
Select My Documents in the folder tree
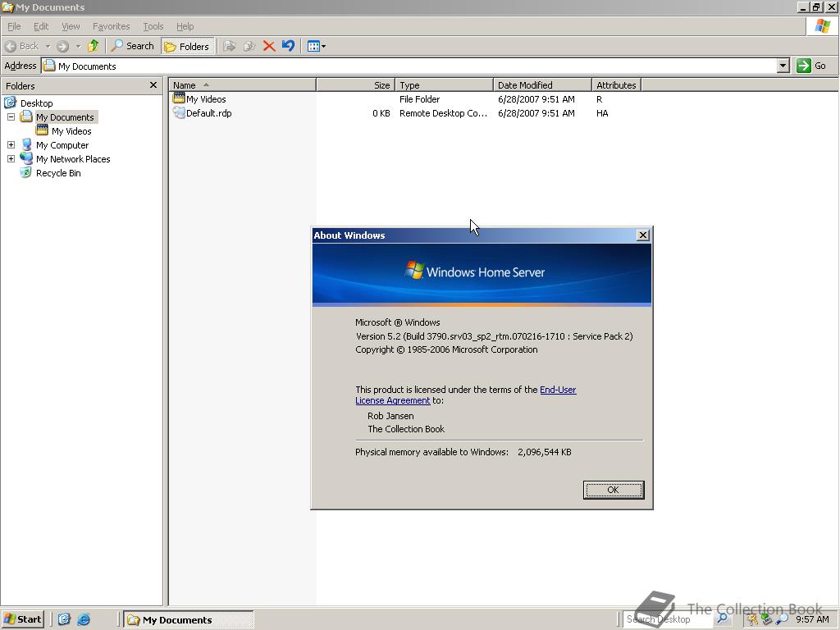[66, 116]
